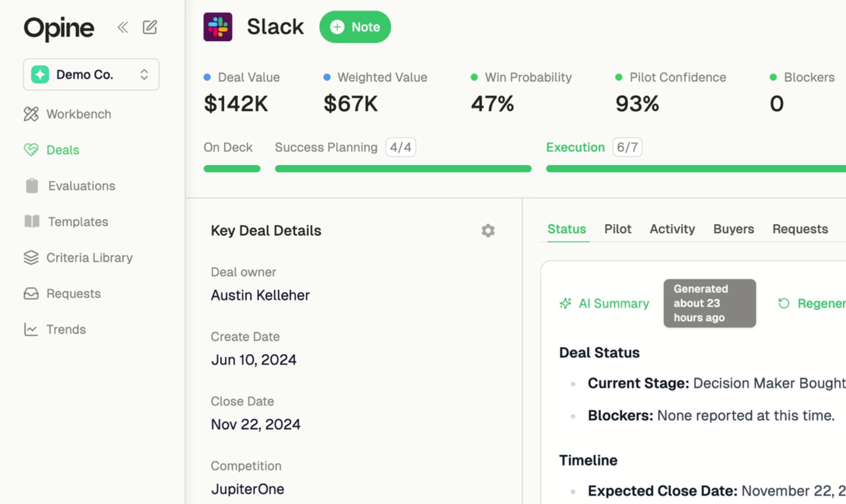
Task: Open the Templates book icon
Action: tap(32, 222)
